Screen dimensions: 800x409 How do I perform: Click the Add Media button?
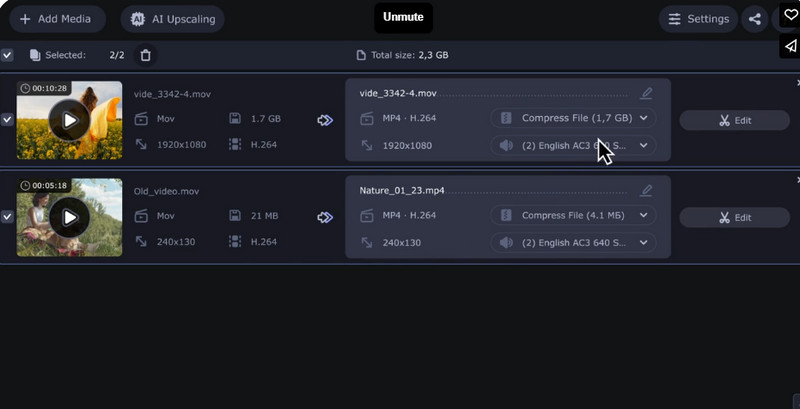click(57, 19)
